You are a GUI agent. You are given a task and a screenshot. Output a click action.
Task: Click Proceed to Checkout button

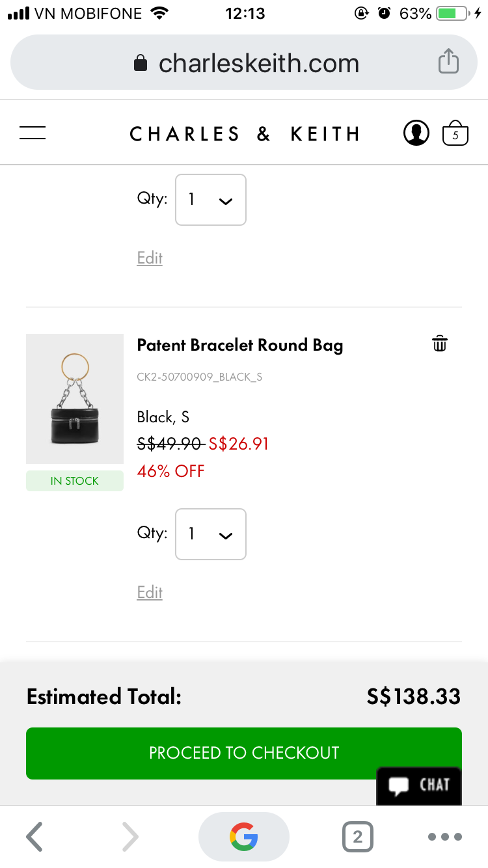pyautogui.click(x=243, y=753)
